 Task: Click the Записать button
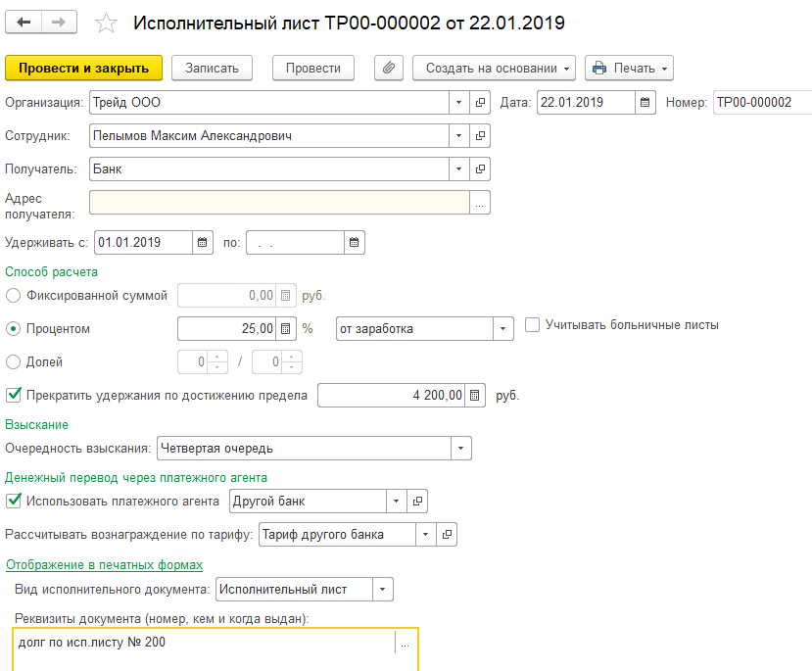(x=212, y=68)
